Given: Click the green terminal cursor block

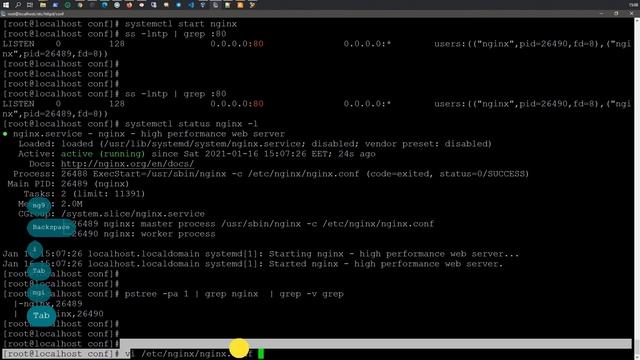Looking at the screenshot, I should tap(261, 354).
